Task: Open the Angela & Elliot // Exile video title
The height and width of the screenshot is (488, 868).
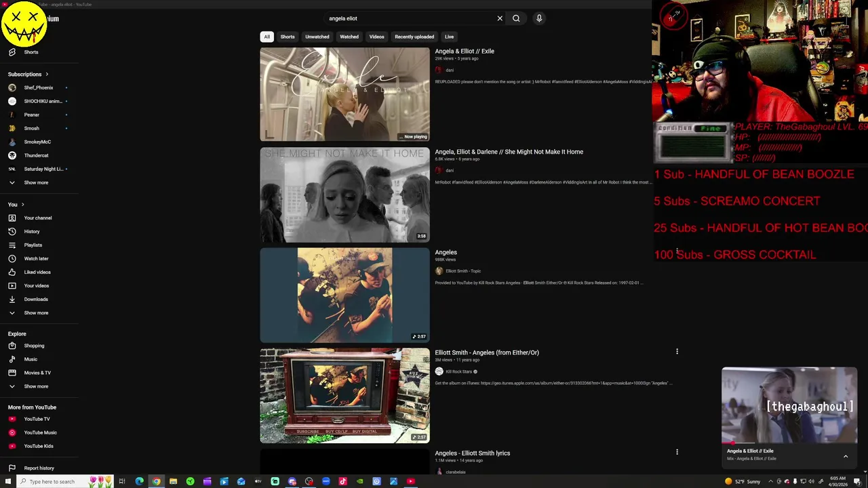Action: tap(465, 52)
